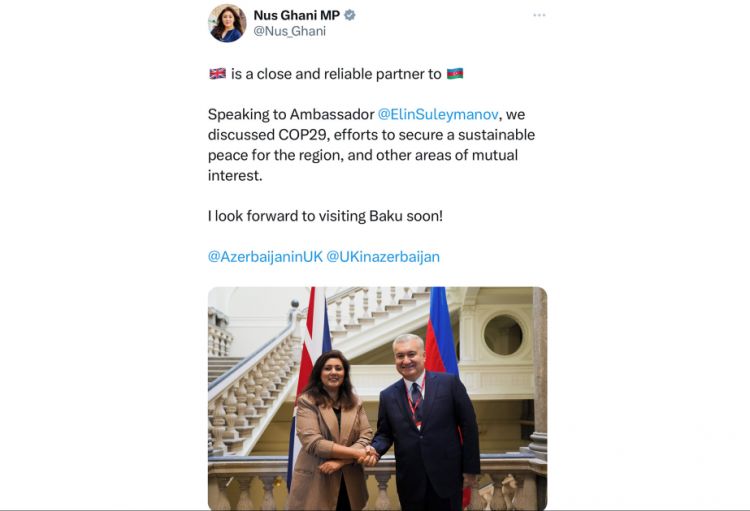This screenshot has width=750, height=511.
Task: Click the text 'is a close and reliable partner to'
Action: click(336, 74)
